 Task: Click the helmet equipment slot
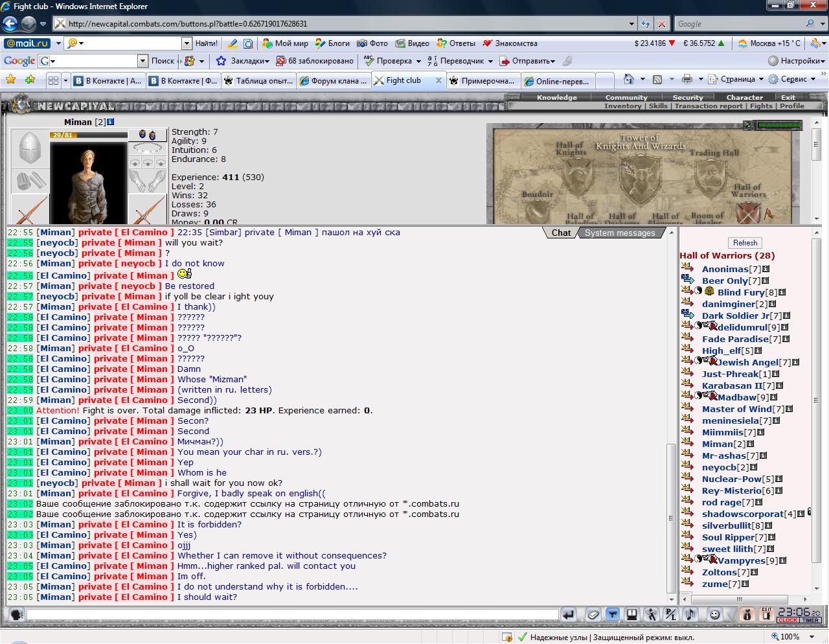click(x=30, y=148)
